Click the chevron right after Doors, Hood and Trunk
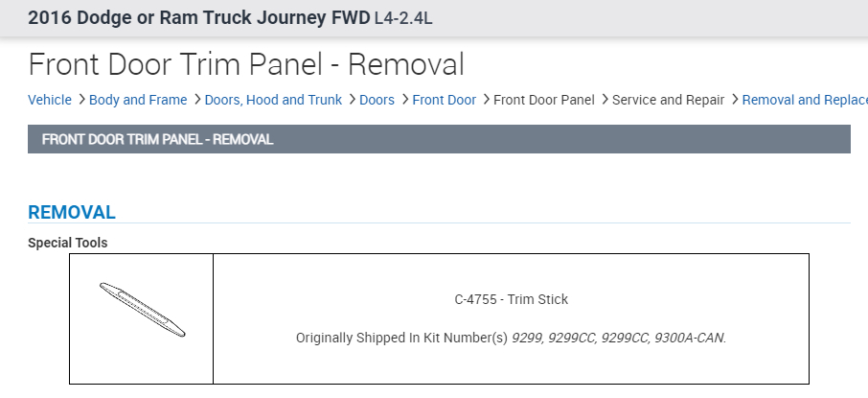Screen dimensions: 868x398 351,100
